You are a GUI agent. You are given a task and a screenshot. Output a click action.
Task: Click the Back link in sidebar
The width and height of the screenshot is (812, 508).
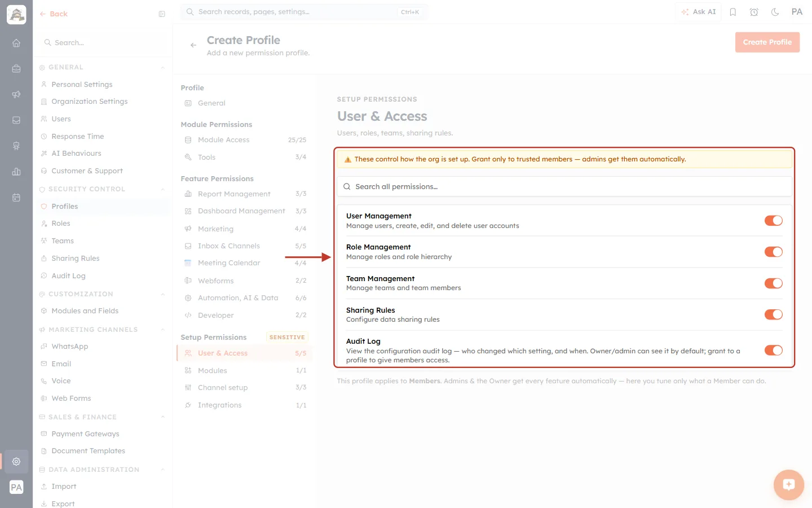54,14
